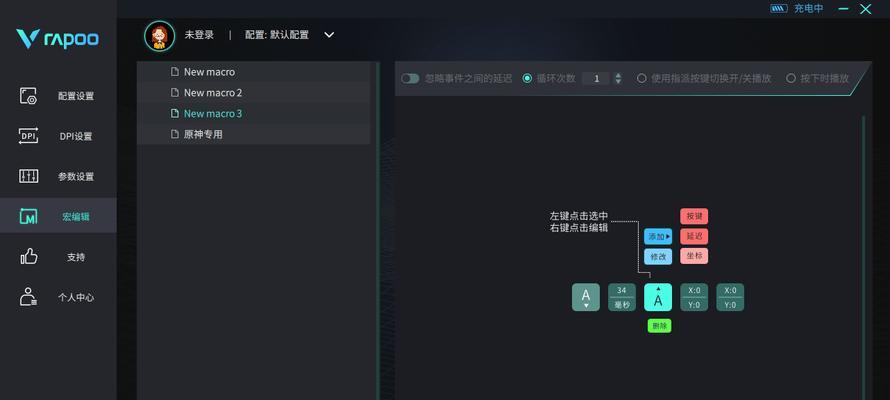Click the 修改 button
This screenshot has width=890, height=400.
pos(658,257)
